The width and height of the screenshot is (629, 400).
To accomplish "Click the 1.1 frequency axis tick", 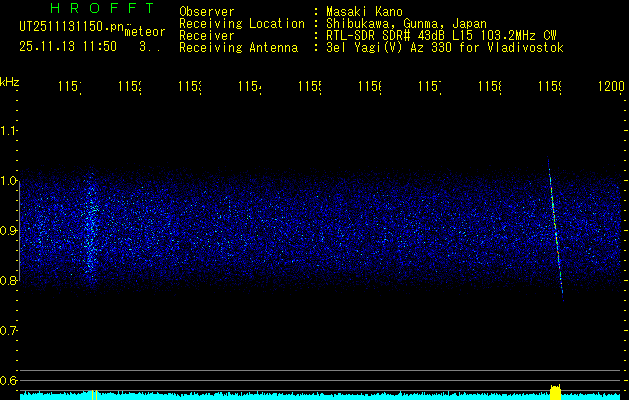I will point(9,130).
